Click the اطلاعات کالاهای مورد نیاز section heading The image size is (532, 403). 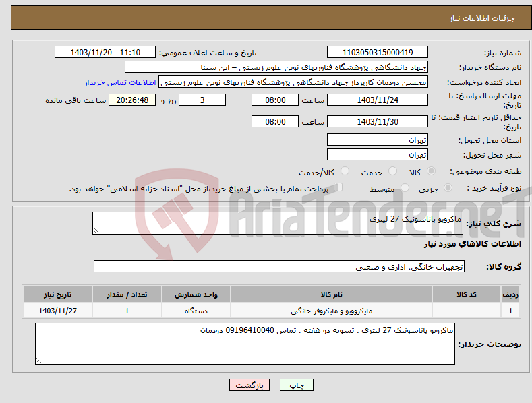(472, 244)
